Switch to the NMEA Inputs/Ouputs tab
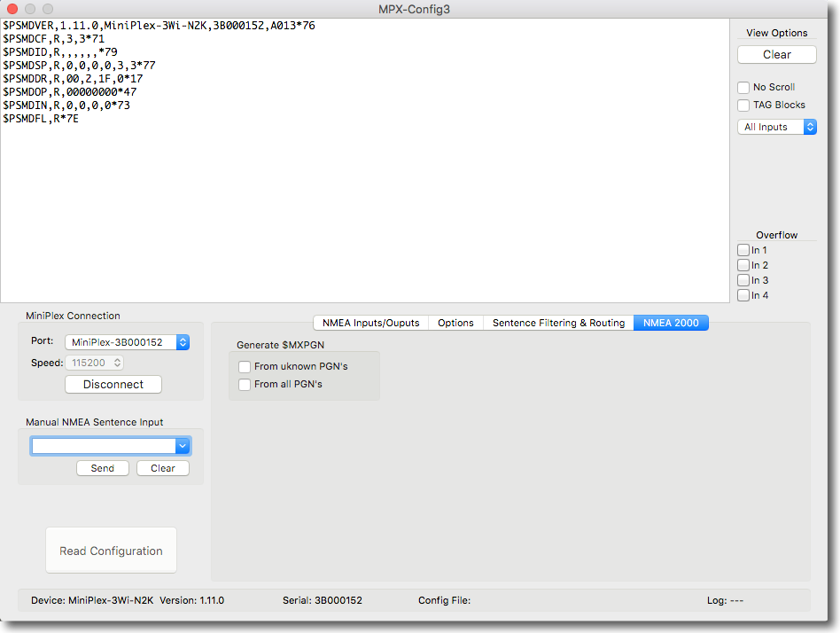The height and width of the screenshot is (633, 840). coord(370,323)
